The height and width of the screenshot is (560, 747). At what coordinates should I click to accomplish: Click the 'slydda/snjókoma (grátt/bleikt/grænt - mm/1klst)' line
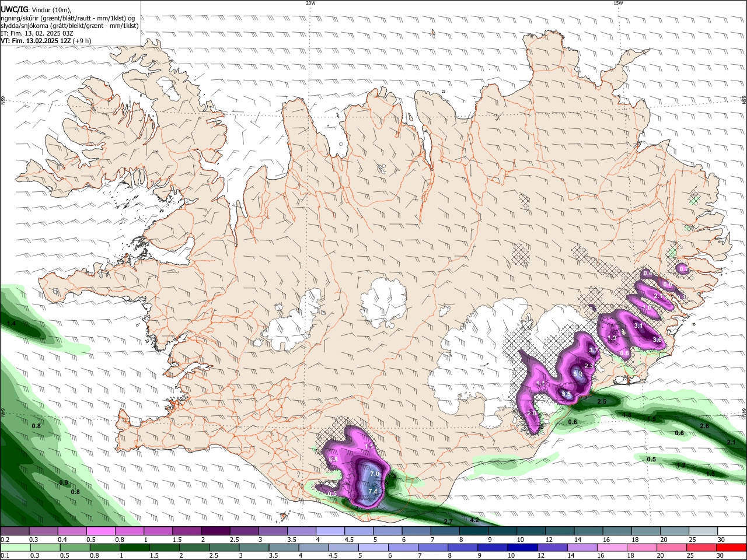click(x=69, y=26)
